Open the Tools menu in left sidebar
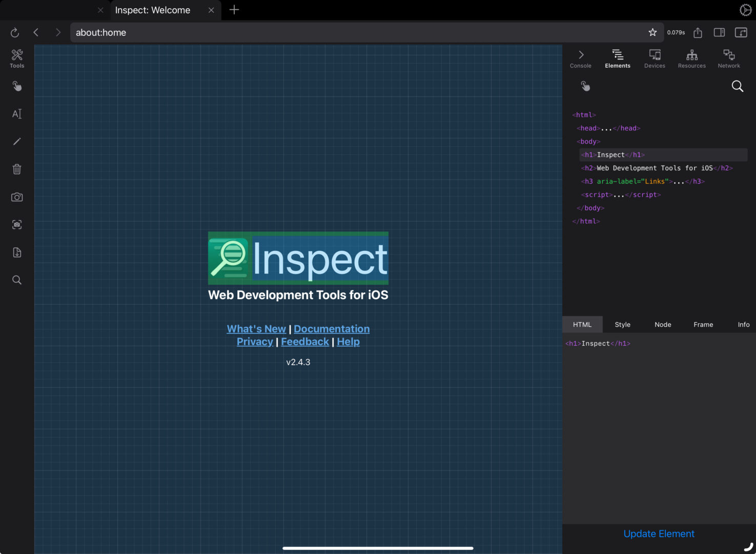756x554 pixels. click(x=17, y=58)
